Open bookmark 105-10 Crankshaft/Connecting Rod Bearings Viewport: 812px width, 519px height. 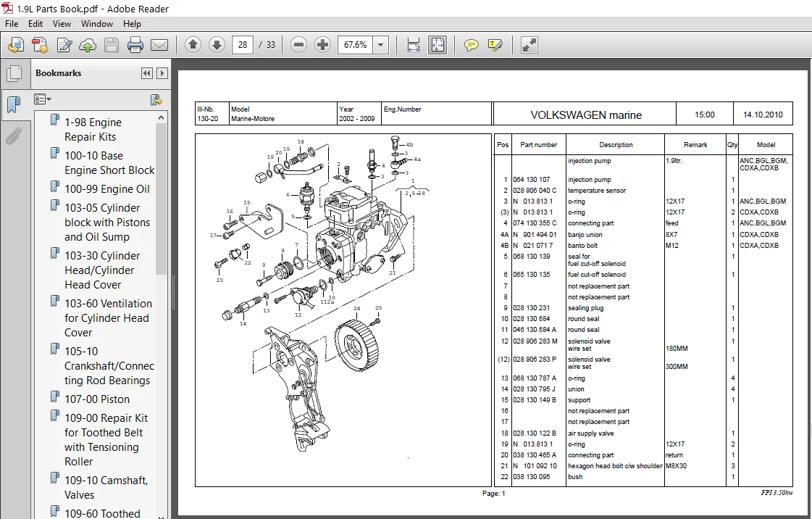click(109, 365)
